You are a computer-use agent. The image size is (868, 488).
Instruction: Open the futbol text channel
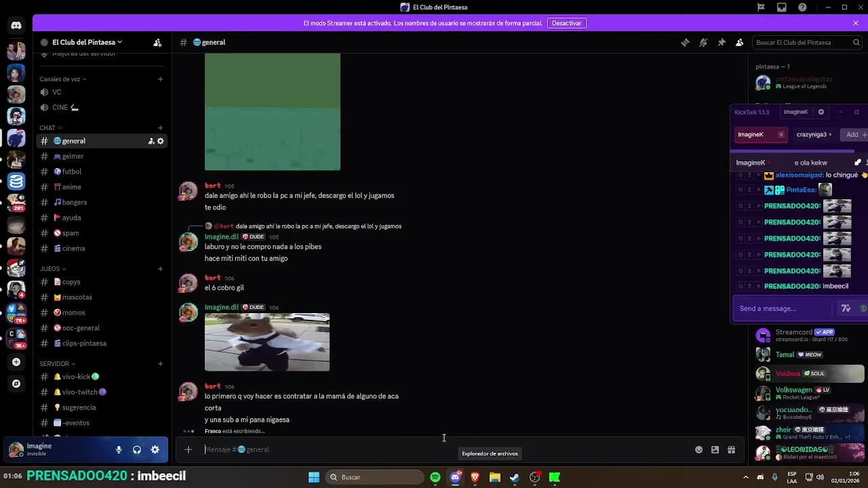[102, 171]
